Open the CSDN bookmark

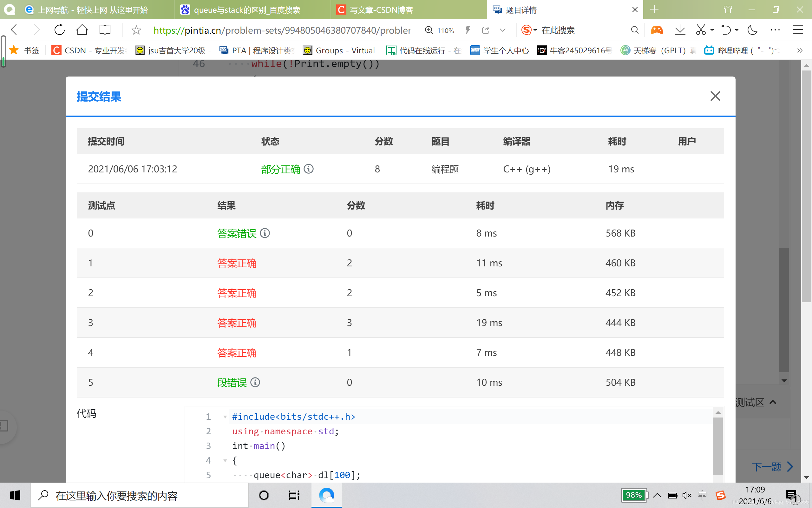click(x=89, y=50)
